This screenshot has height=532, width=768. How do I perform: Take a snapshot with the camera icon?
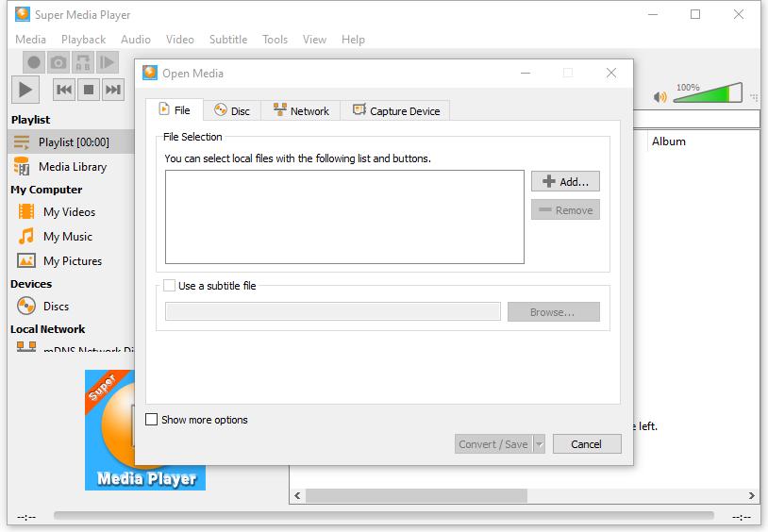click(58, 62)
